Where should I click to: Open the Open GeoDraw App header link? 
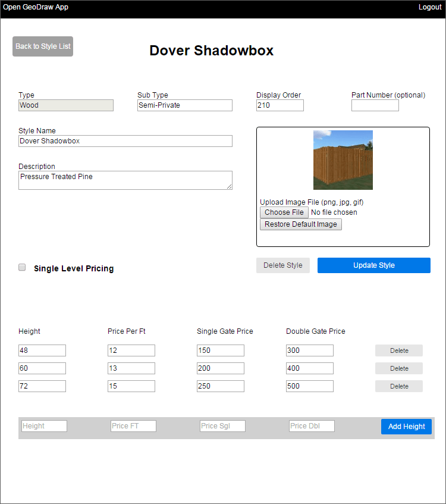click(x=36, y=7)
